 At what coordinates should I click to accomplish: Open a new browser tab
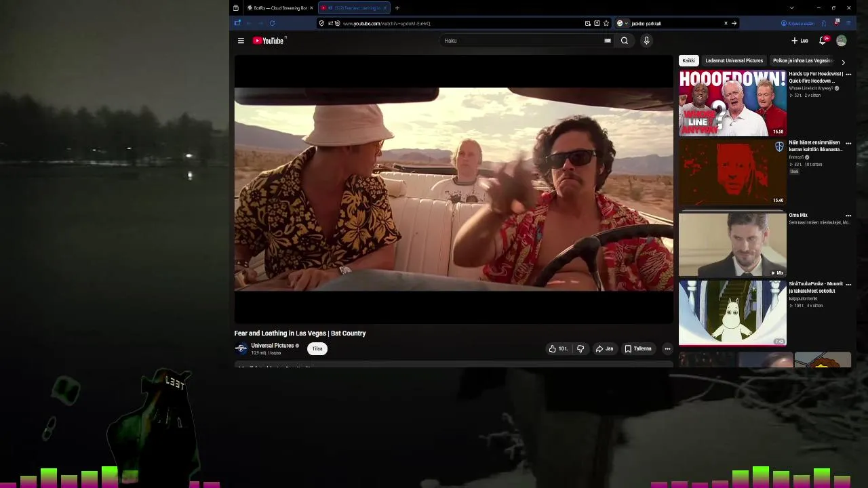[x=397, y=8]
